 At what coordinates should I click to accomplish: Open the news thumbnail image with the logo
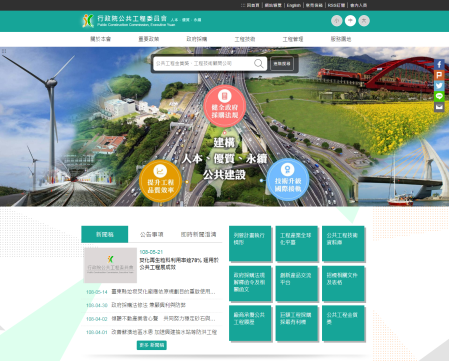110,265
